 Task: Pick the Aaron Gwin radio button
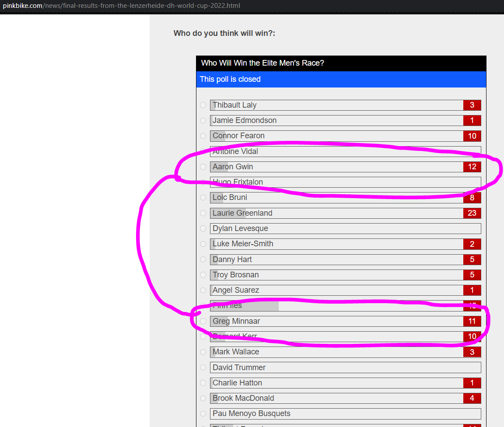[x=203, y=167]
